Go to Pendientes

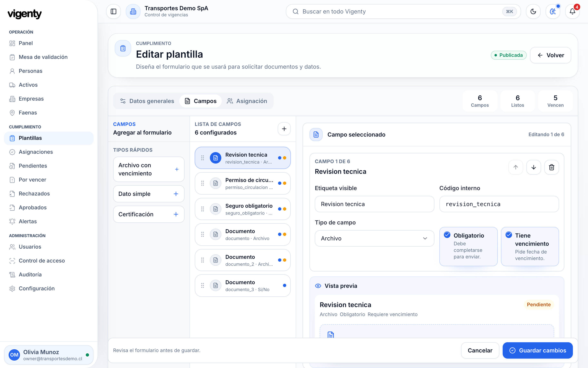click(x=49, y=166)
